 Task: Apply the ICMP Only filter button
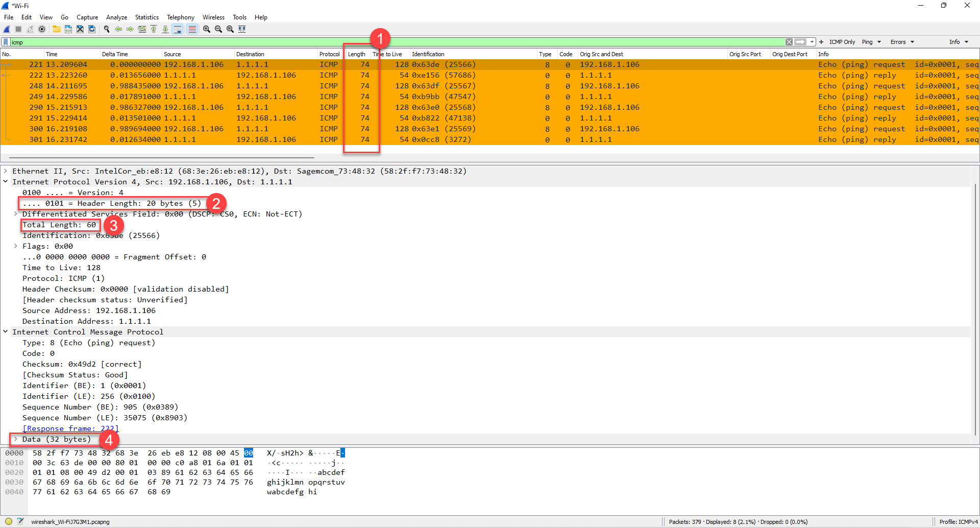pyautogui.click(x=842, y=42)
